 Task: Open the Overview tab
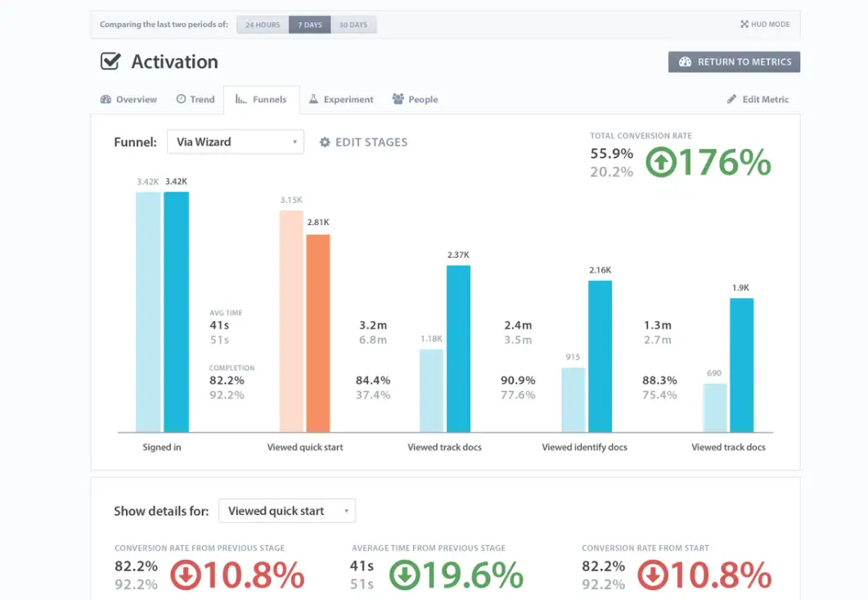pos(128,100)
